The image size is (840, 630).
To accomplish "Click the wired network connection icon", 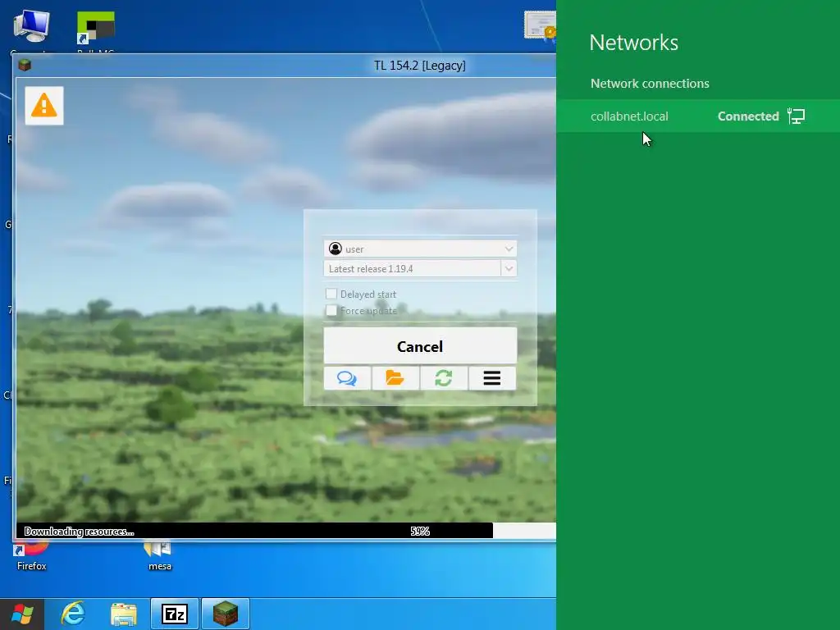I will click(796, 116).
